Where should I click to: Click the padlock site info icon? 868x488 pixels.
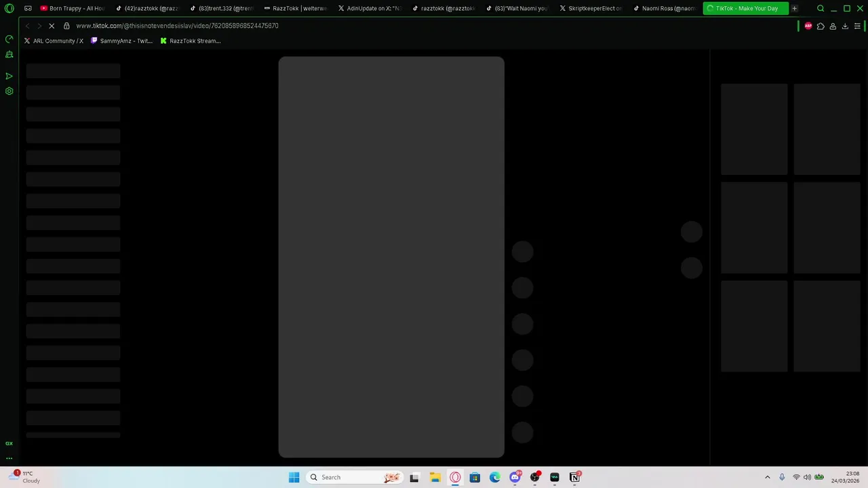66,26
